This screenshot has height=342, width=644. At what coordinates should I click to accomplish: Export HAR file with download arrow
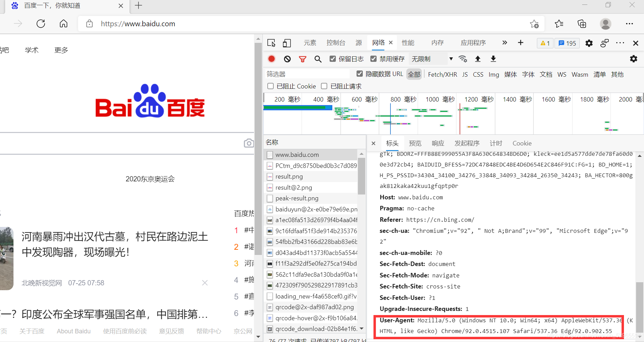[493, 59]
